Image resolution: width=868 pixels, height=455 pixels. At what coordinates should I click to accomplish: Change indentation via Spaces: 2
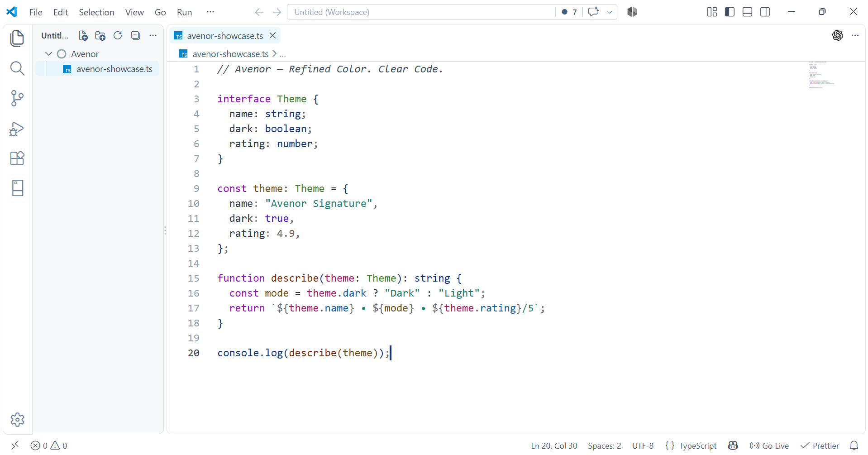coord(604,446)
